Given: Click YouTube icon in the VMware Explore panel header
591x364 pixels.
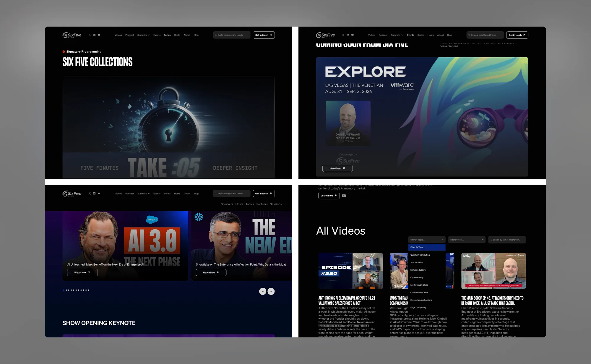Looking at the screenshot, I should coord(353,35).
